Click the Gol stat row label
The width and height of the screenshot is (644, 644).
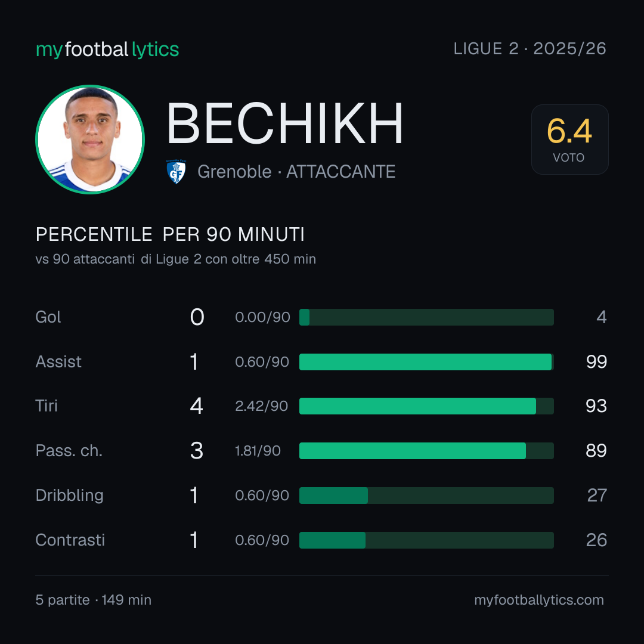point(48,317)
